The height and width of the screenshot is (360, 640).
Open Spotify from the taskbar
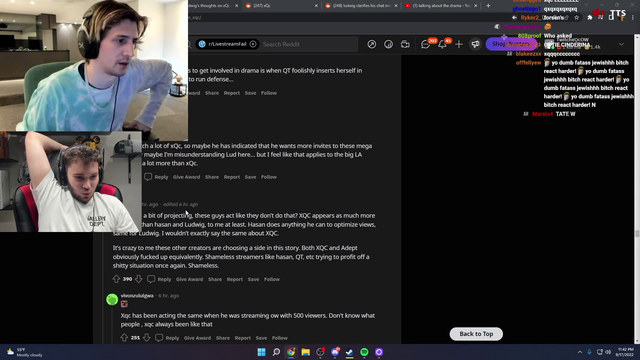click(364, 352)
